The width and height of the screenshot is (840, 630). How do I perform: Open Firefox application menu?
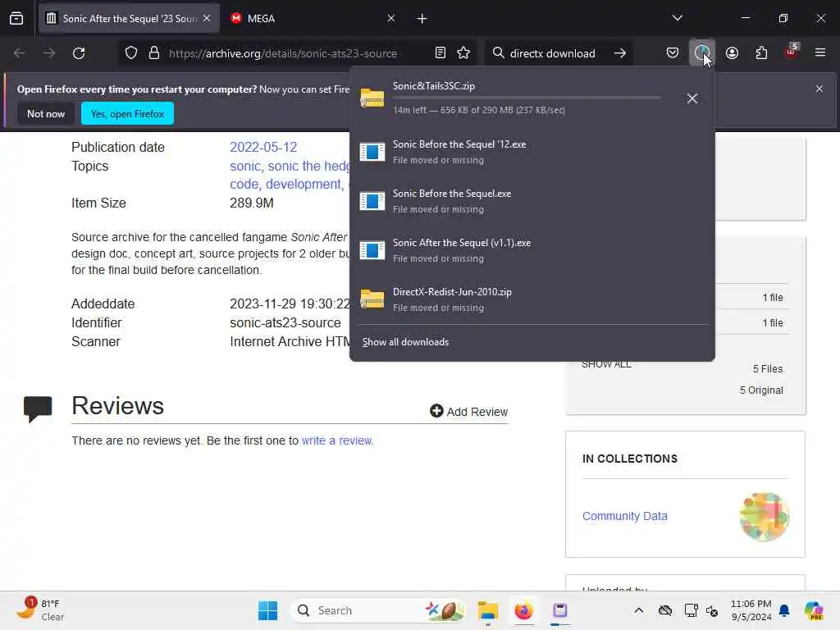pos(820,53)
